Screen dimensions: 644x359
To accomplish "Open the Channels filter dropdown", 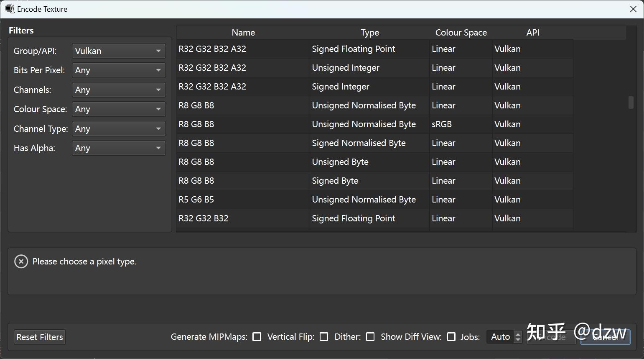I will click(119, 90).
